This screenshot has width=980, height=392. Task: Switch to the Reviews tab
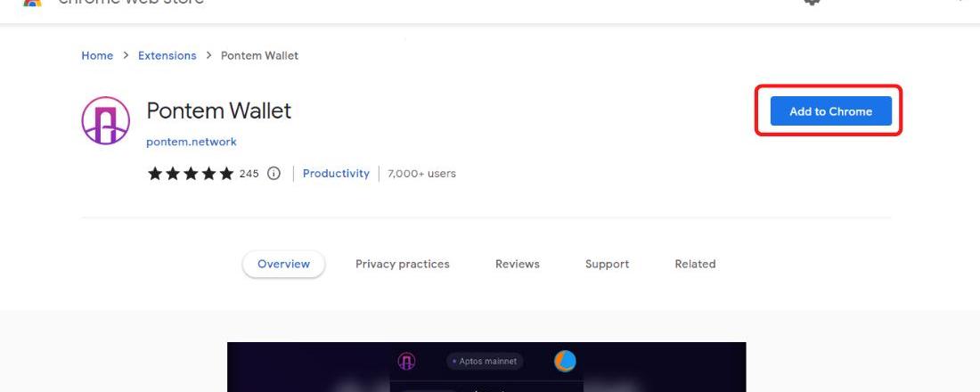(518, 264)
